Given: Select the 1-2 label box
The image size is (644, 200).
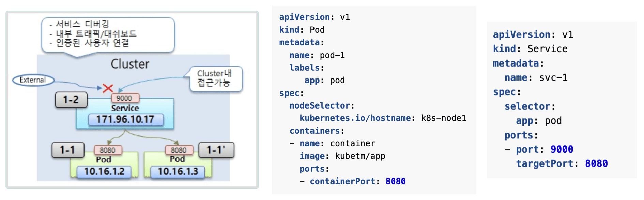Looking at the screenshot, I should pos(71,100).
